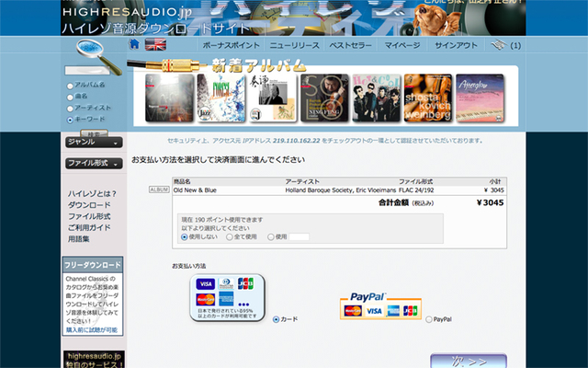Select アルバム名 search radio button
Viewport: 588px width, 368px height.
[70, 86]
